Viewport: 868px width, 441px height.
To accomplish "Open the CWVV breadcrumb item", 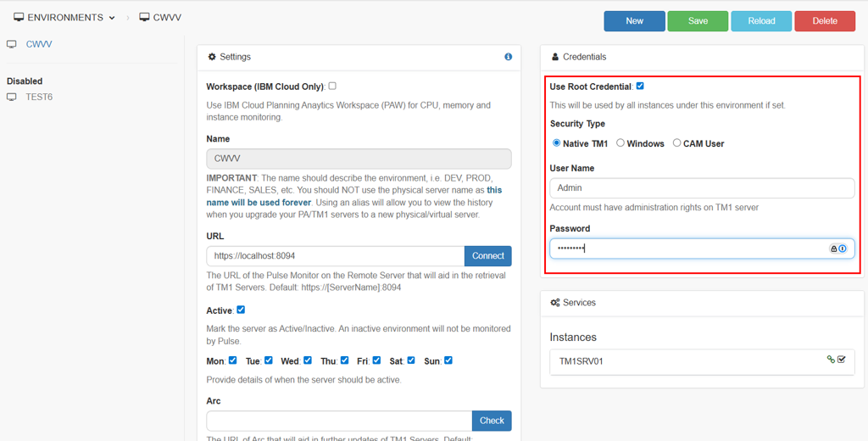I will [x=159, y=17].
